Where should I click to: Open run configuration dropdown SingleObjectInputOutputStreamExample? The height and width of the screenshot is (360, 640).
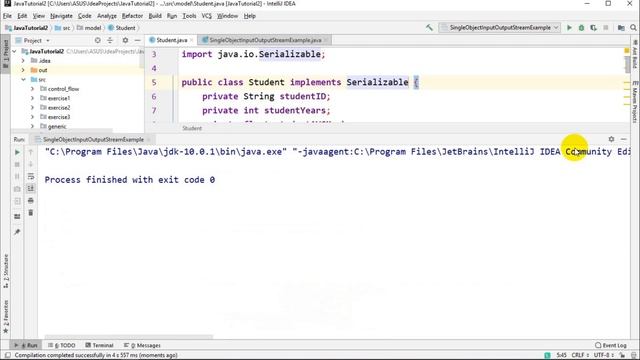pos(500,28)
